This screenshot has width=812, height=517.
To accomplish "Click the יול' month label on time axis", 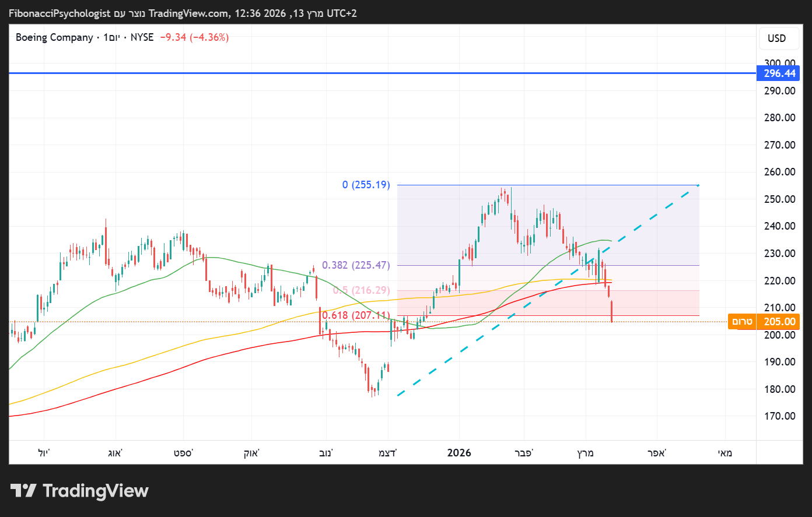I will [44, 453].
